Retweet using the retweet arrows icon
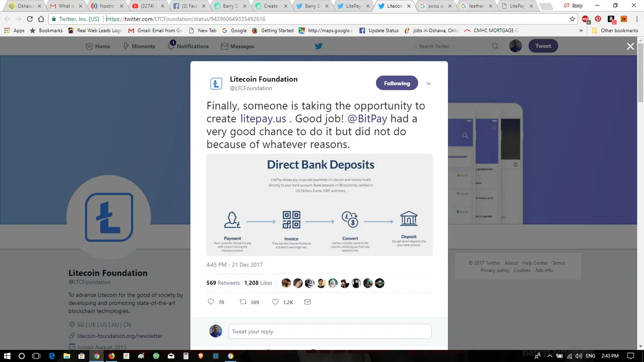The width and height of the screenshot is (644, 362). click(x=243, y=302)
